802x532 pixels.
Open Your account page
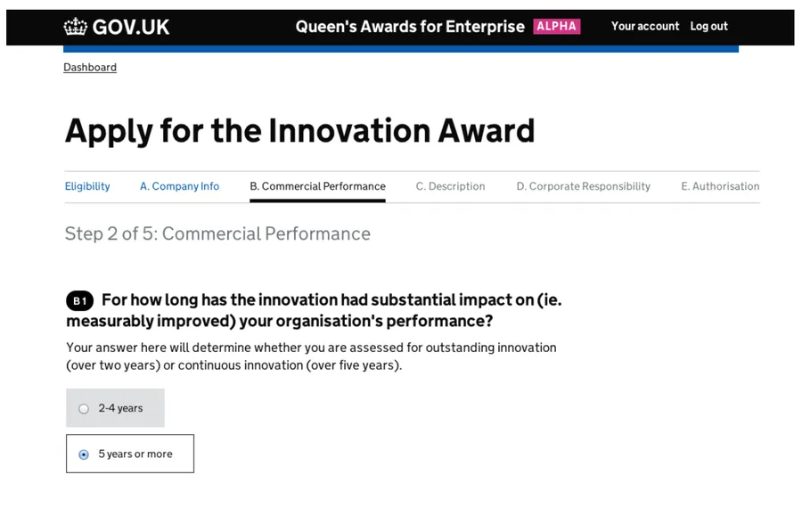(644, 27)
